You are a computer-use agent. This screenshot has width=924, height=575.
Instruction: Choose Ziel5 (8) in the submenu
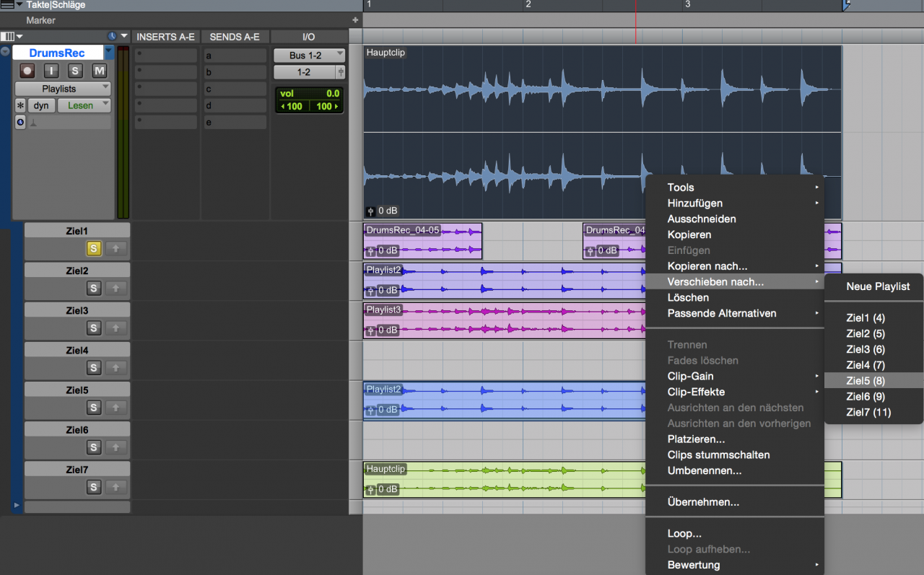(866, 381)
